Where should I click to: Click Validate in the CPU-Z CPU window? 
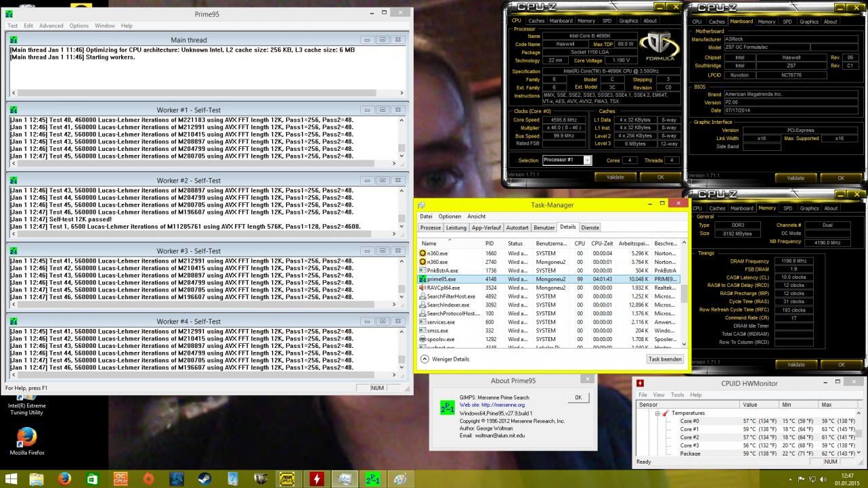pyautogui.click(x=615, y=177)
